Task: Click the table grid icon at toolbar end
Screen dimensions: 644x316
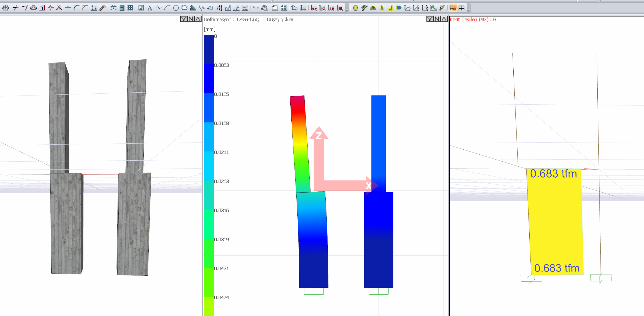Action: point(462,8)
